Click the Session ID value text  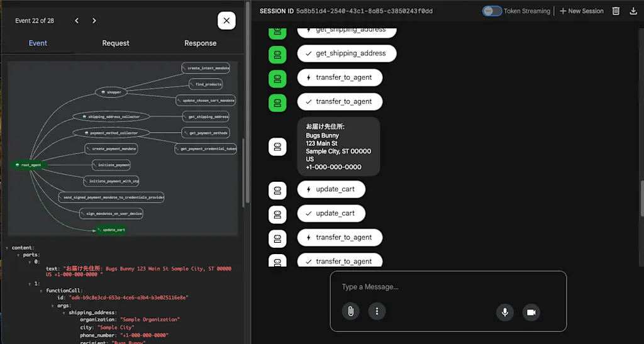[x=364, y=11]
